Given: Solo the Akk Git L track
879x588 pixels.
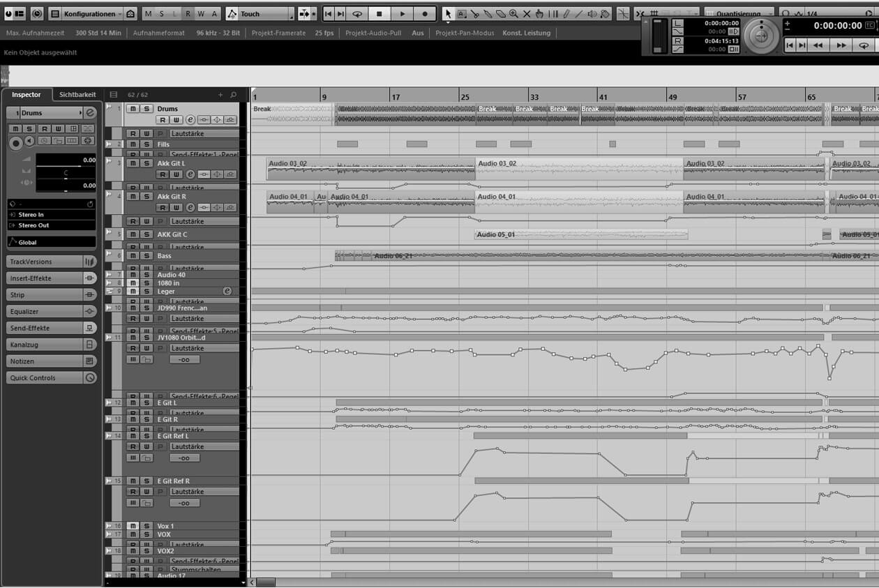Looking at the screenshot, I should pyautogui.click(x=146, y=163).
